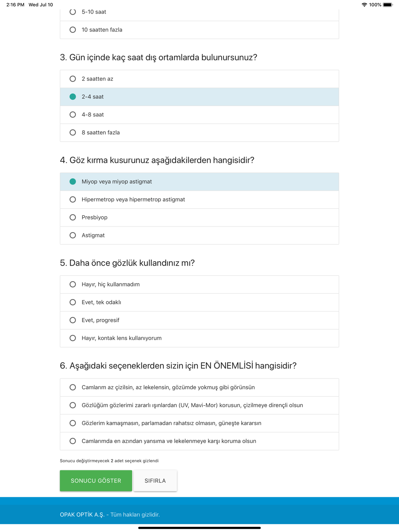Select the 'Astigmat' option

pyautogui.click(x=73, y=235)
